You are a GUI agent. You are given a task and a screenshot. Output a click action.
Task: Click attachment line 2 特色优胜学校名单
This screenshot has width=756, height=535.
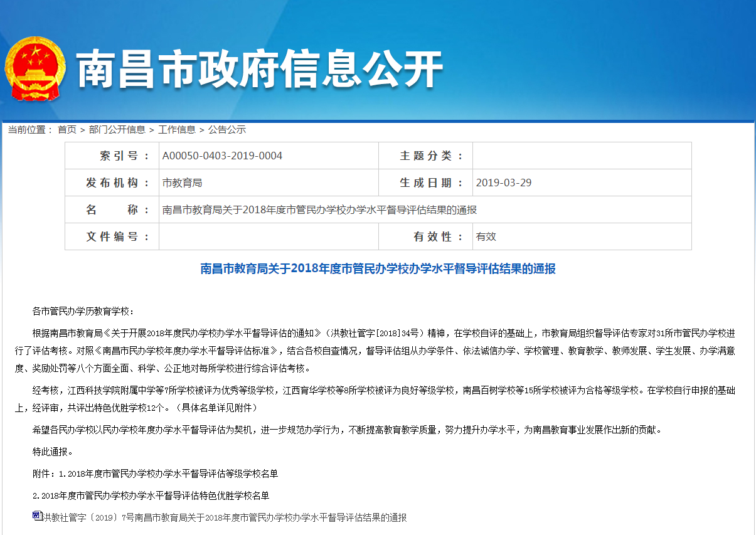tap(151, 495)
